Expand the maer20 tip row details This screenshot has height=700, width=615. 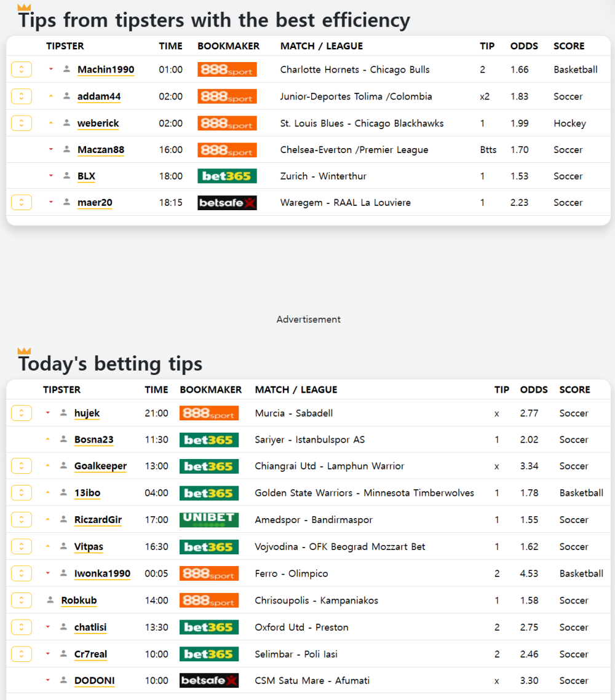[x=22, y=202]
